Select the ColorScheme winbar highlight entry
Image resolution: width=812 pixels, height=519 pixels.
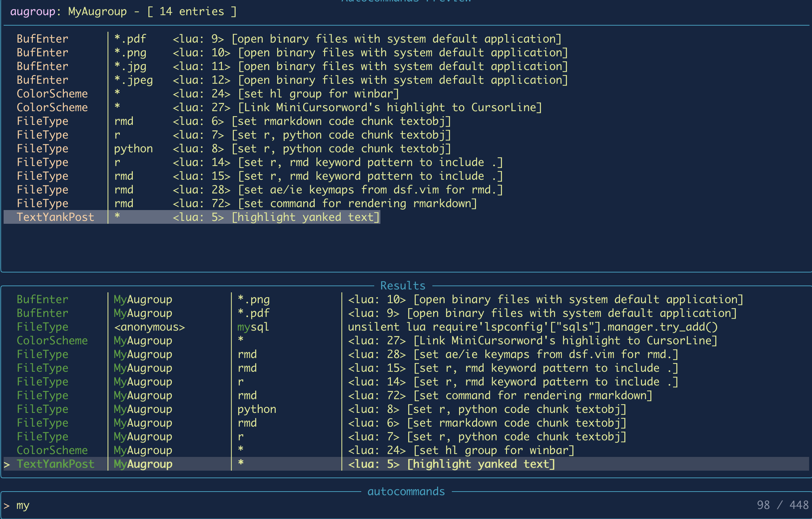pyautogui.click(x=144, y=93)
